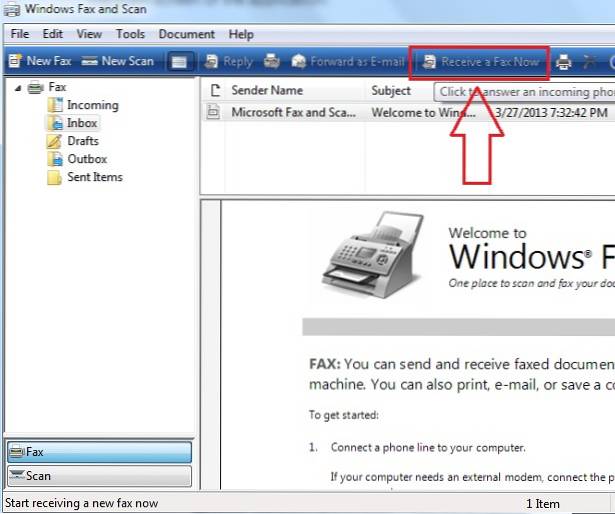This screenshot has height=514, width=615.
Task: Select the Microsoft Fax and Scan message row
Action: coord(408,113)
